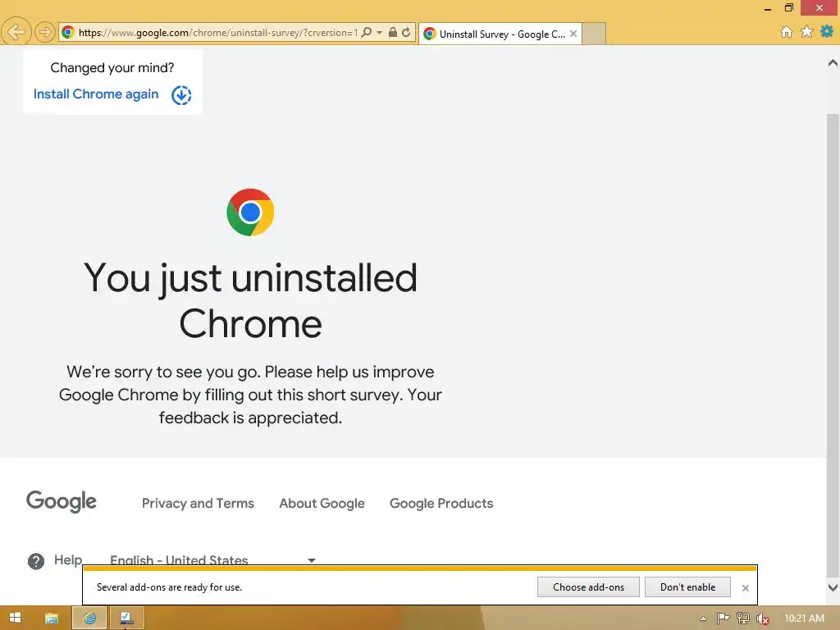Refresh the page with reload icon
The height and width of the screenshot is (630, 840).
(x=406, y=32)
